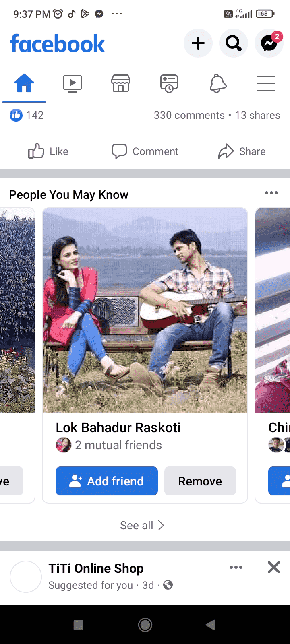Add Lok Bahadur Raskoti as friend
Screen dimensions: 290x644
coord(107,481)
